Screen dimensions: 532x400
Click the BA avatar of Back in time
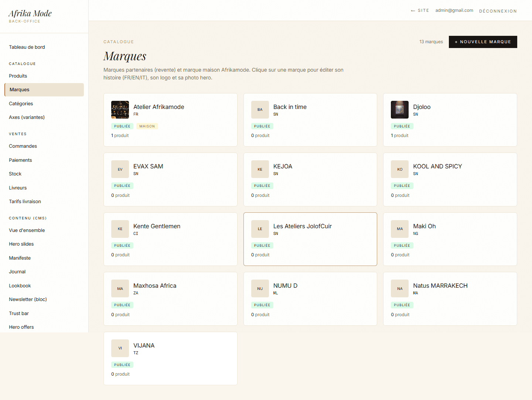pos(260,110)
